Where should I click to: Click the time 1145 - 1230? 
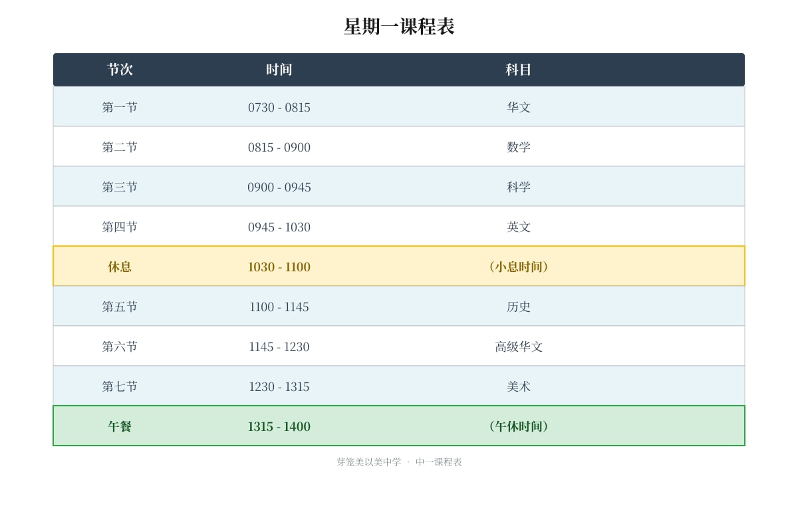(x=279, y=346)
